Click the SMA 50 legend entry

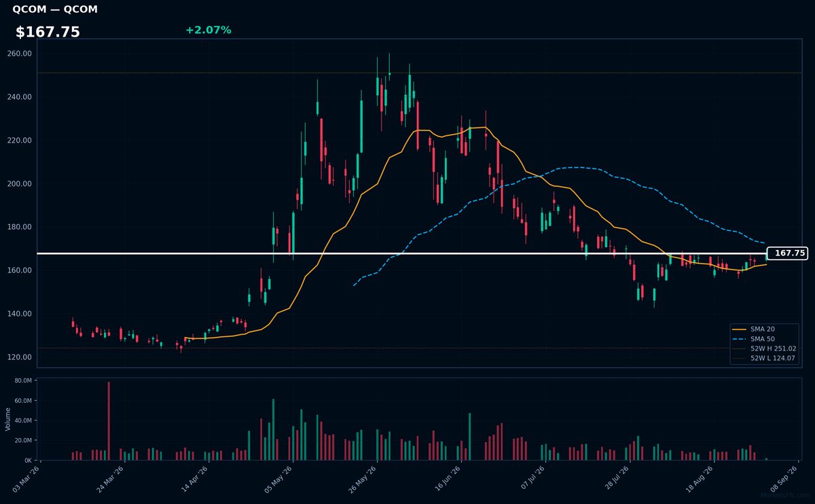tap(763, 338)
